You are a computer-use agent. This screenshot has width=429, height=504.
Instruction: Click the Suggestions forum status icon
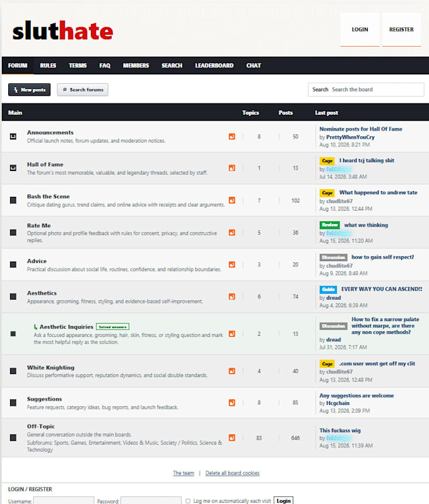tap(13, 402)
